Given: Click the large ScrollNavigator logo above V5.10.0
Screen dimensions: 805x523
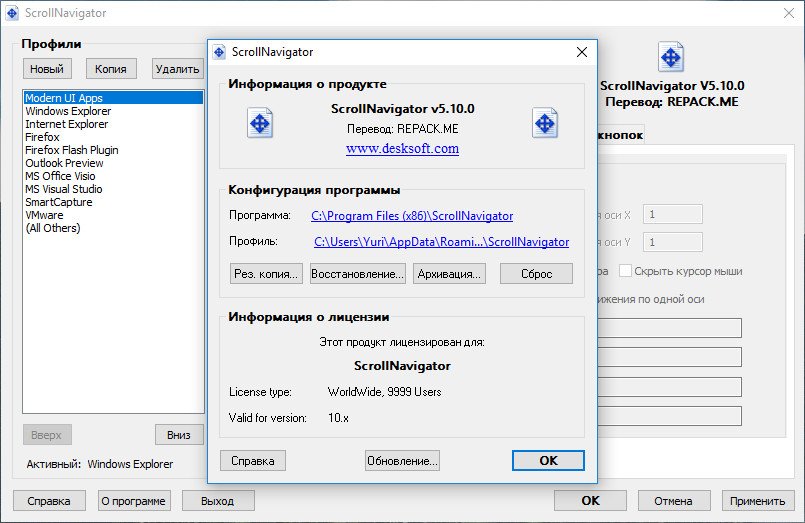Looking at the screenshot, I should pyautogui.click(x=671, y=57).
